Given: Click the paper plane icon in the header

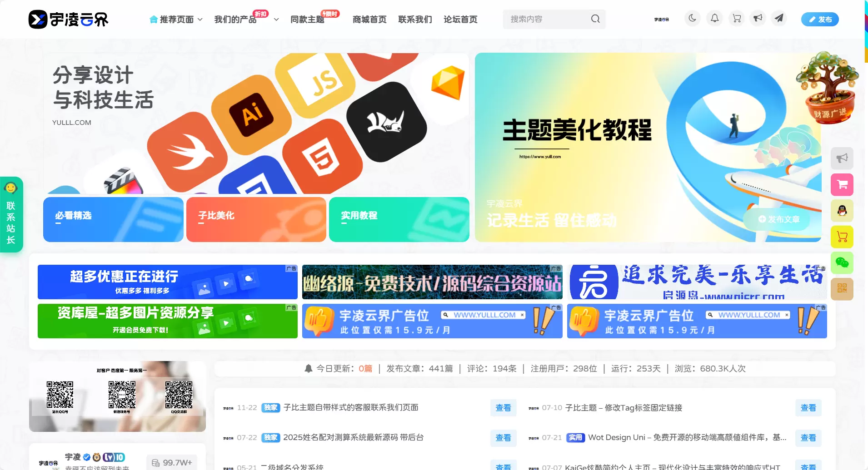Looking at the screenshot, I should (x=779, y=19).
